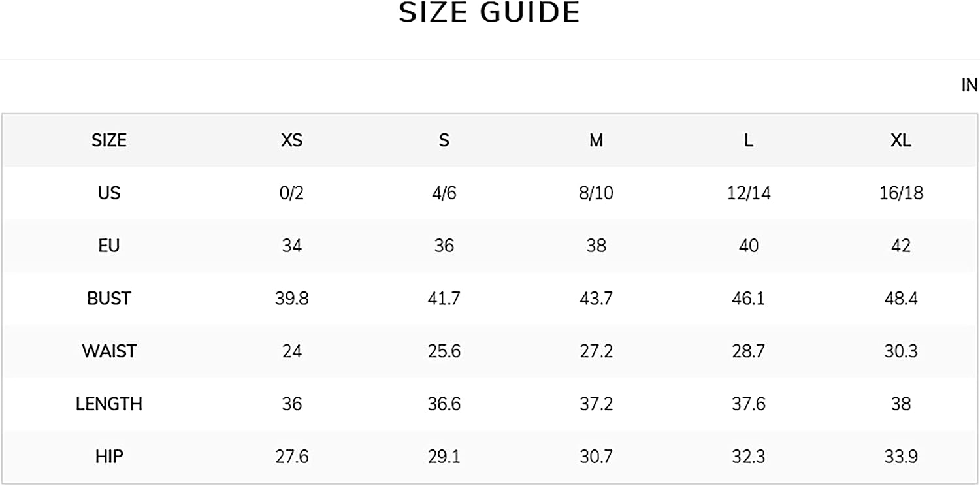980x486 pixels.
Task: Click the SIZE GUIDE heading
Action: [489, 12]
